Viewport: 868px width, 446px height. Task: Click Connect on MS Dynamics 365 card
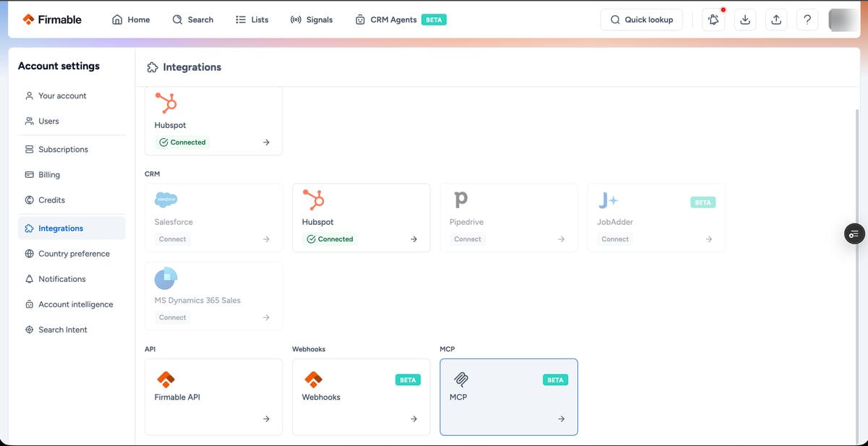[x=172, y=317]
